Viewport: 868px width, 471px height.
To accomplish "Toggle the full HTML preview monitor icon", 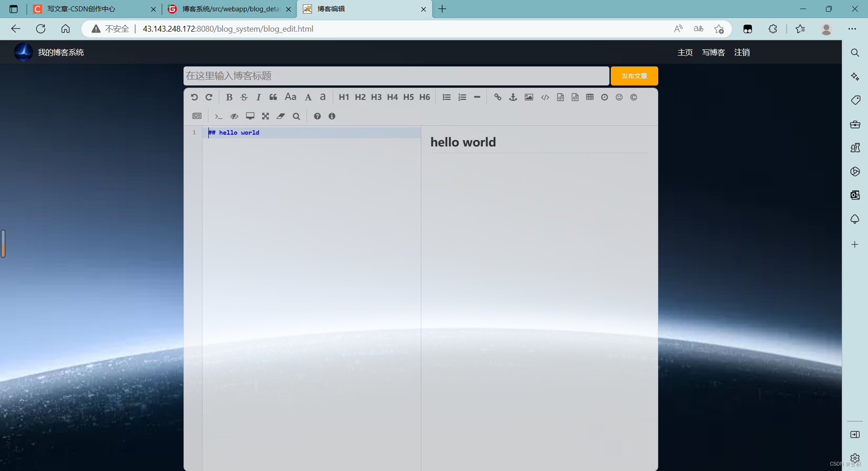I will click(x=250, y=116).
